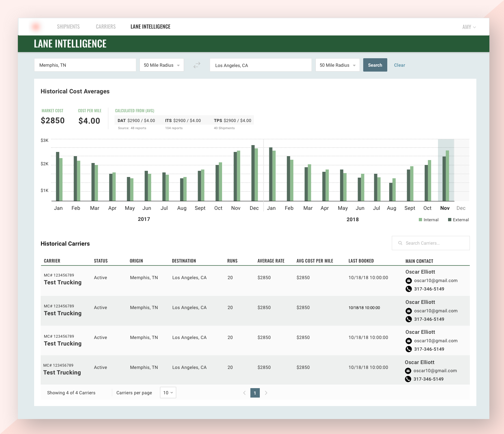Viewport: 504px width, 434px height.
Task: Click the magnifier icon in Search Carriers
Action: pos(400,243)
